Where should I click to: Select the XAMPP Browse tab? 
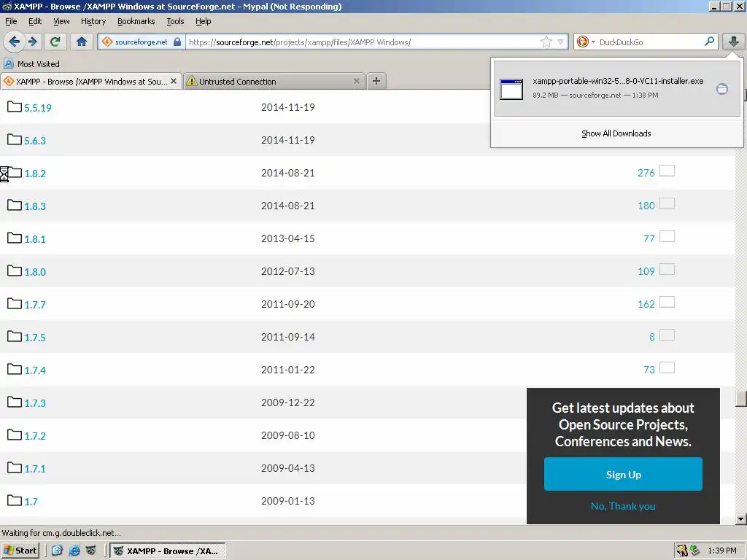[x=90, y=82]
